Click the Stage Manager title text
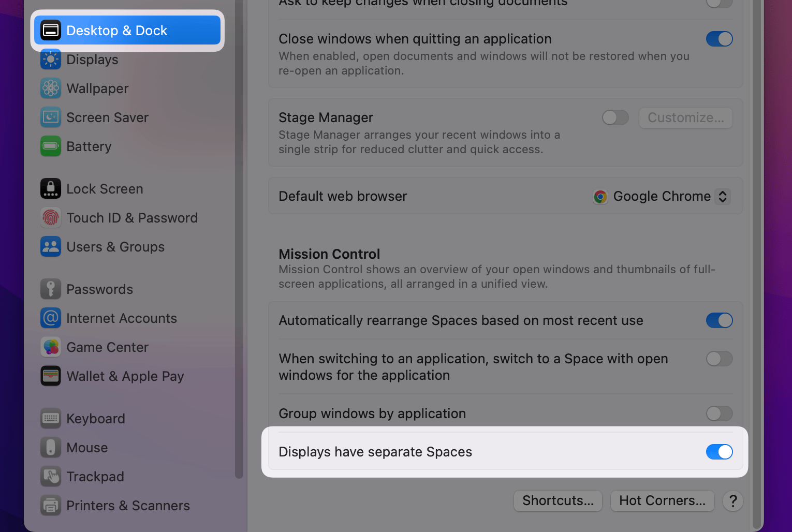 click(x=326, y=117)
